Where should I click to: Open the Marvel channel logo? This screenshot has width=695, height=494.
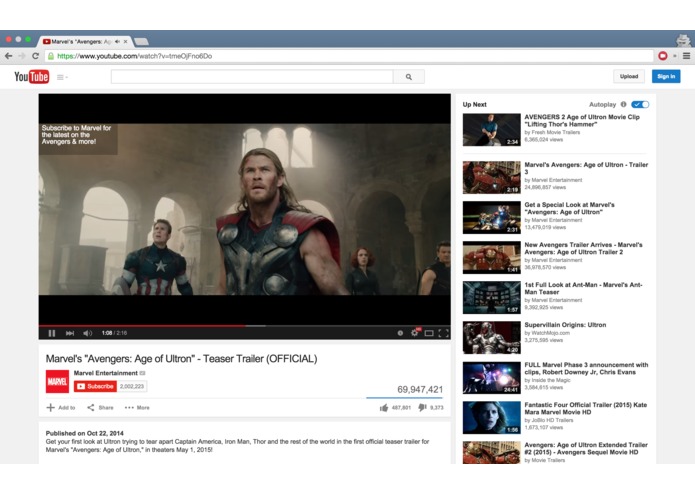pos(57,381)
